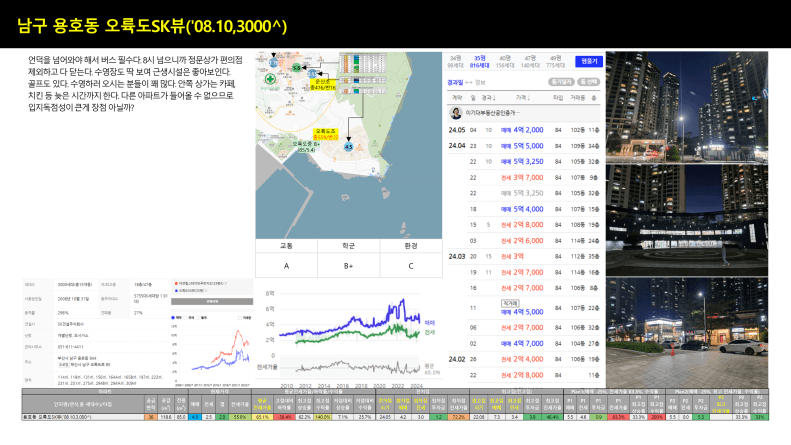This screenshot has width=791, height=445.
Task: Click the 계약 column header
Action: pyautogui.click(x=457, y=98)
